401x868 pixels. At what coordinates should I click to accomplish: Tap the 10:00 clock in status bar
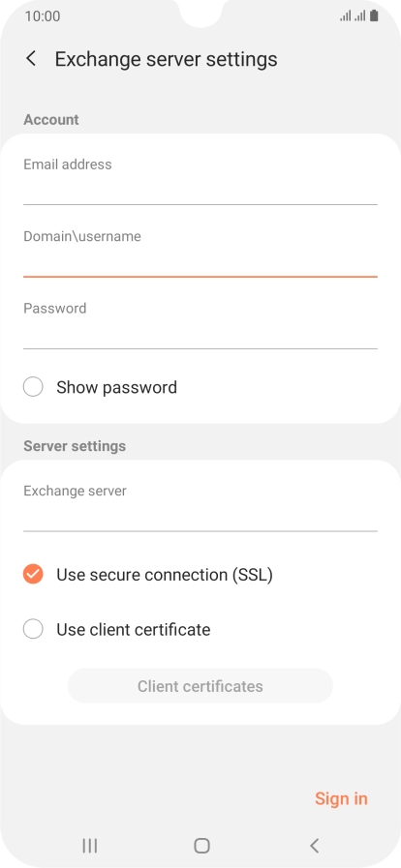click(43, 16)
